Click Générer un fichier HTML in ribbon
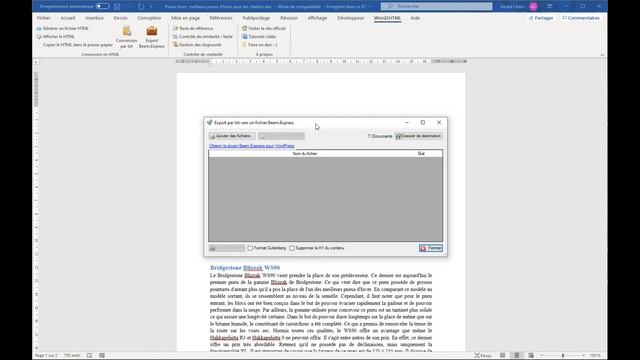Screen dimensions: 640x360 62,29
